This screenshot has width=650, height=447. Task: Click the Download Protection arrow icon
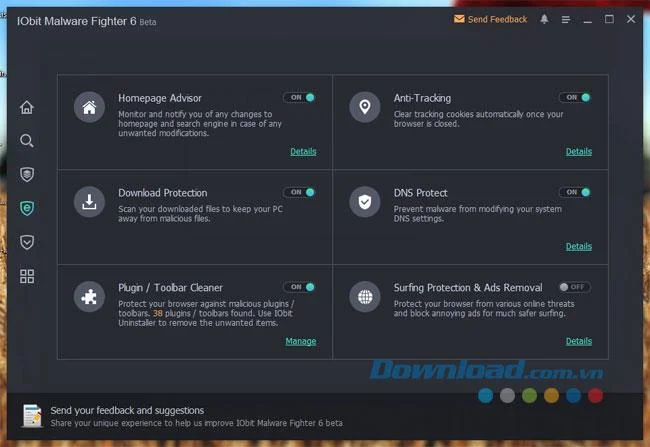point(89,202)
